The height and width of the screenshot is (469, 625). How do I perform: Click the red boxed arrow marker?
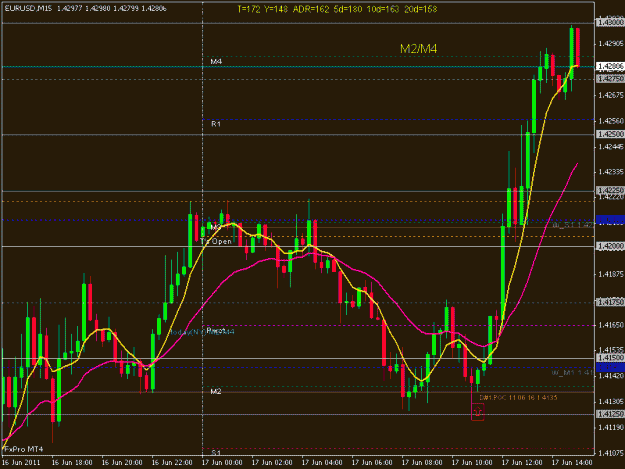click(478, 412)
